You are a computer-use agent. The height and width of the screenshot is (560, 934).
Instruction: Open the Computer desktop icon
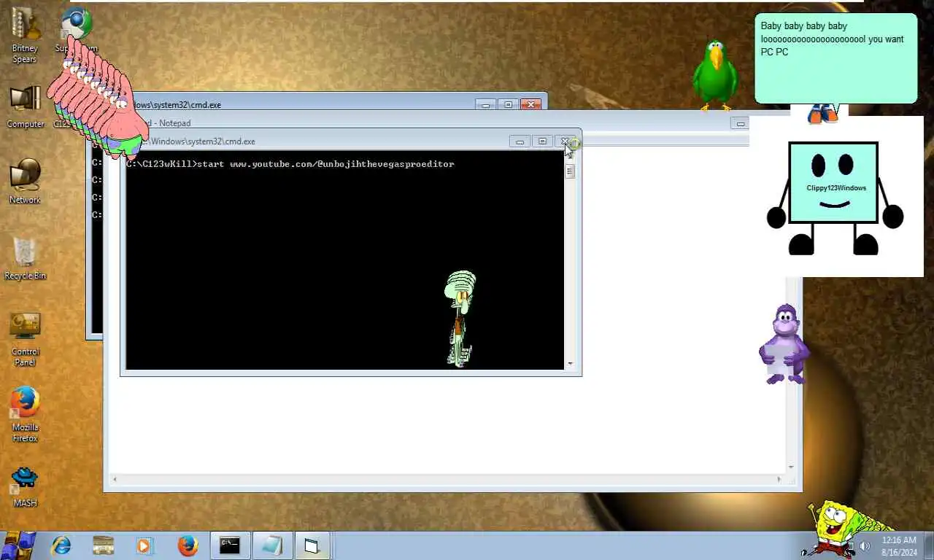click(26, 107)
